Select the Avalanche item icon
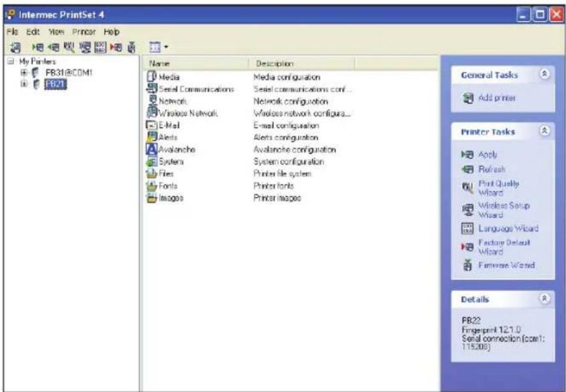 (152, 149)
